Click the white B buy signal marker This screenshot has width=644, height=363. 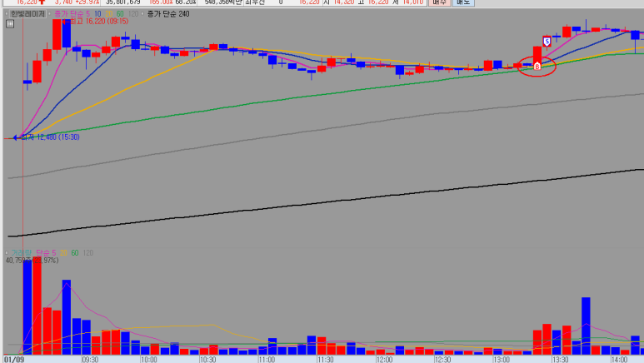[537, 66]
